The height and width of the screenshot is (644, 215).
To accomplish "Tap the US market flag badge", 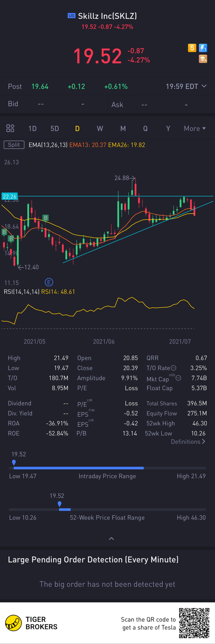I will (x=72, y=16).
